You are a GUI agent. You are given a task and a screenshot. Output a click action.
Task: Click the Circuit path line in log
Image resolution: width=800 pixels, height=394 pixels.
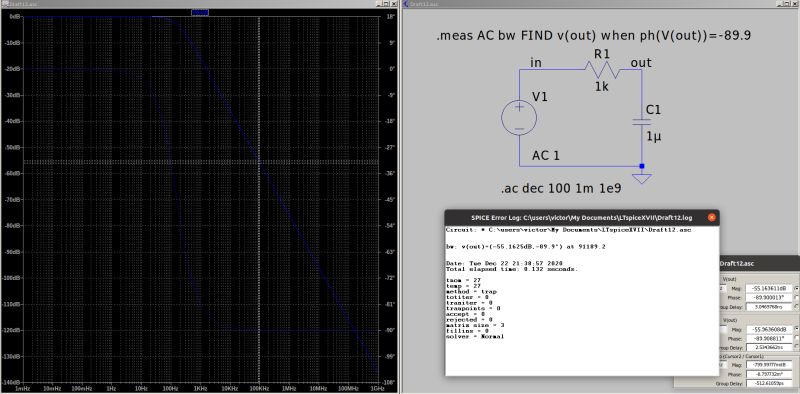[568, 230]
